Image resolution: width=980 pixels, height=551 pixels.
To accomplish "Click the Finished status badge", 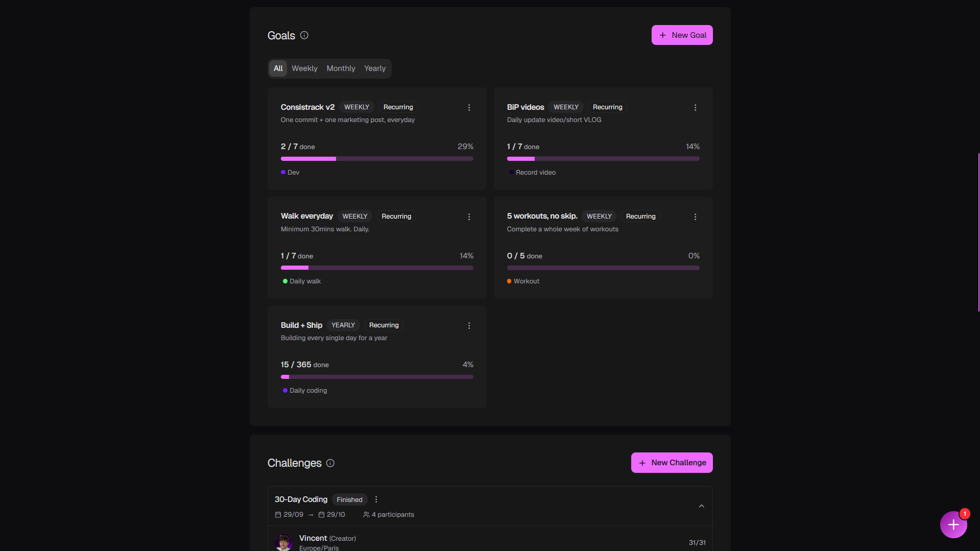I will tap(349, 500).
